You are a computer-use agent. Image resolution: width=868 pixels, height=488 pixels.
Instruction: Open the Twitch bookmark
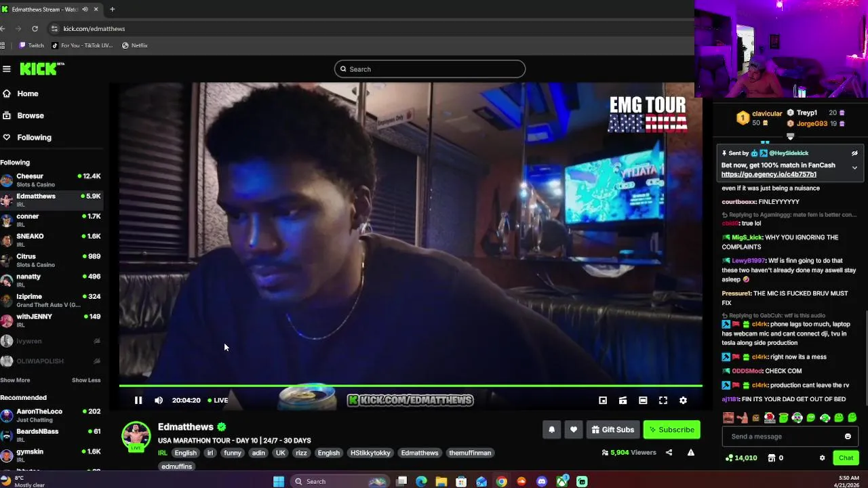pyautogui.click(x=31, y=45)
